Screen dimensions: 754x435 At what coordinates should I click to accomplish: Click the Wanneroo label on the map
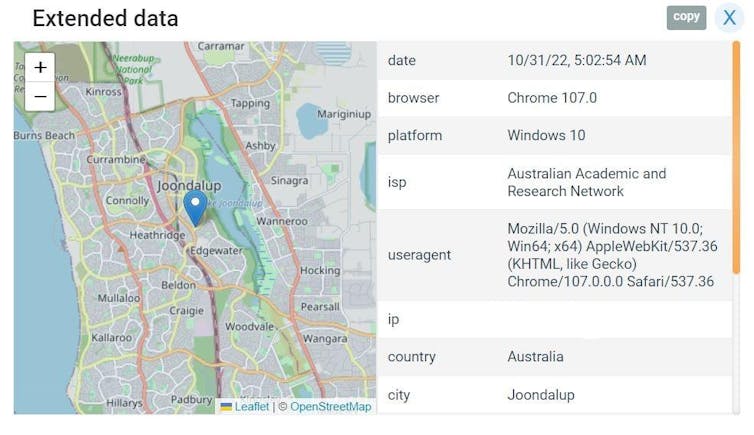click(x=281, y=221)
